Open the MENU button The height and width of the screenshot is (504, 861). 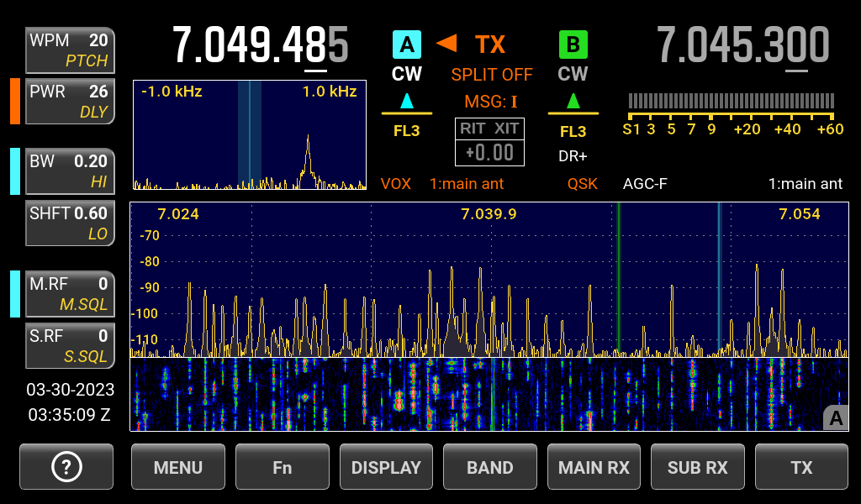[x=178, y=467]
